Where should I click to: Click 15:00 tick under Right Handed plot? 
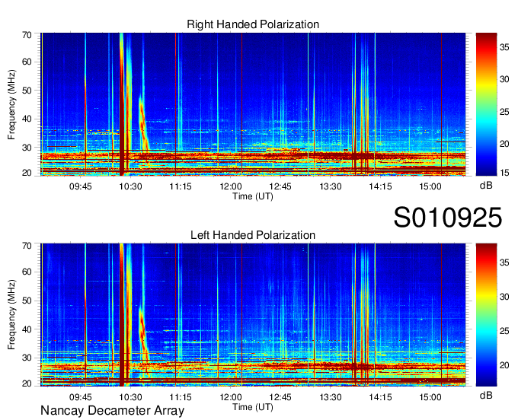pyautogui.click(x=430, y=186)
